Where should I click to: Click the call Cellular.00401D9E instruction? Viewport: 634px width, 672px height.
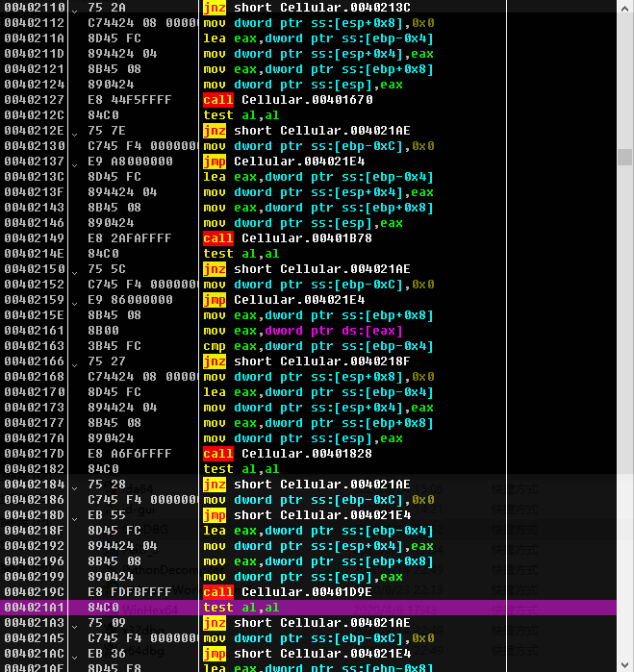click(288, 592)
